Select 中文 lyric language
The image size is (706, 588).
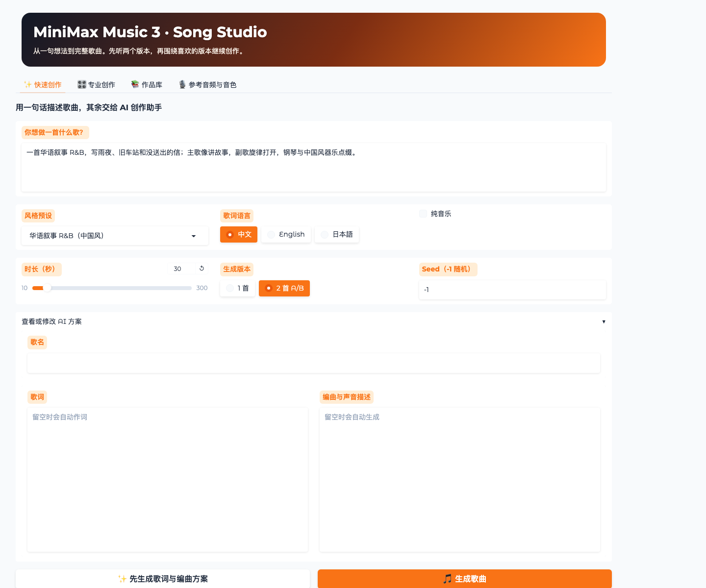239,235
